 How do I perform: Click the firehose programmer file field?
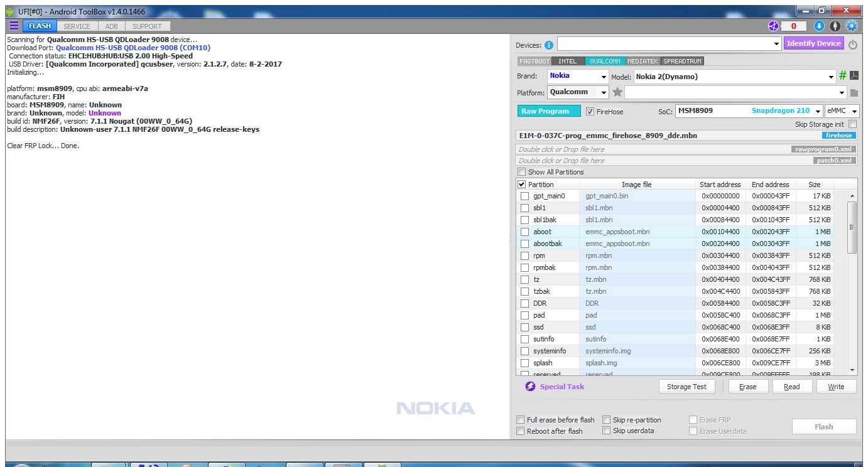coord(686,136)
